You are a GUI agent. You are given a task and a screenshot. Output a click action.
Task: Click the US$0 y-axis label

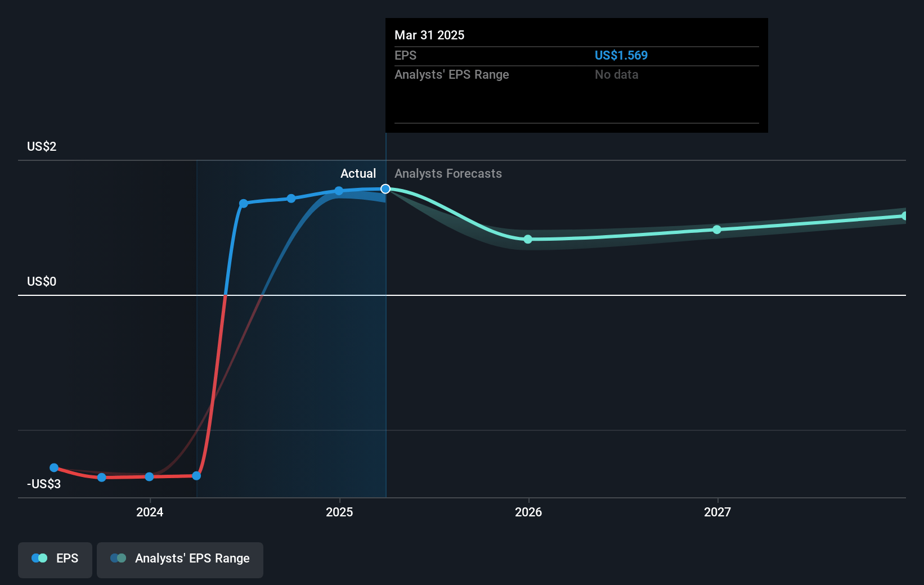pyautogui.click(x=42, y=282)
